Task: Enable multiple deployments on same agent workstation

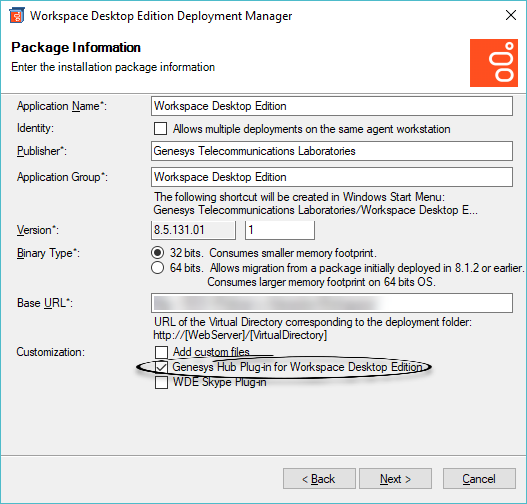Action: [x=160, y=129]
